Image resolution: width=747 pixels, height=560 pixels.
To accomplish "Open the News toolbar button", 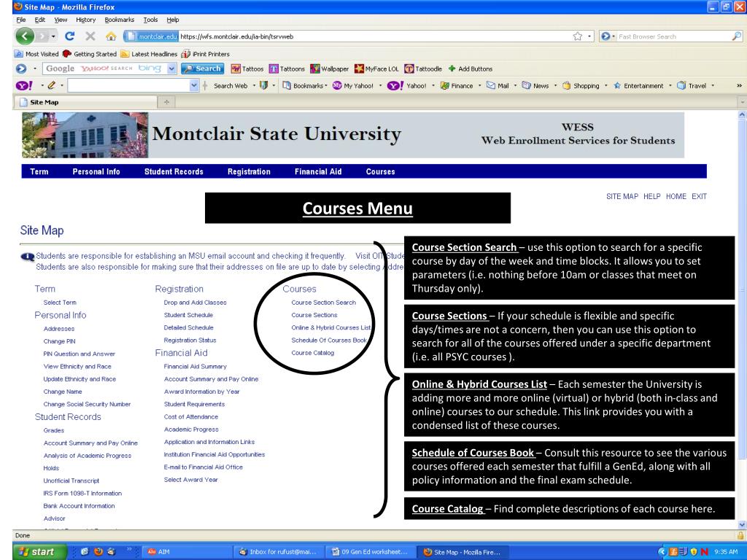I will coord(535,86).
